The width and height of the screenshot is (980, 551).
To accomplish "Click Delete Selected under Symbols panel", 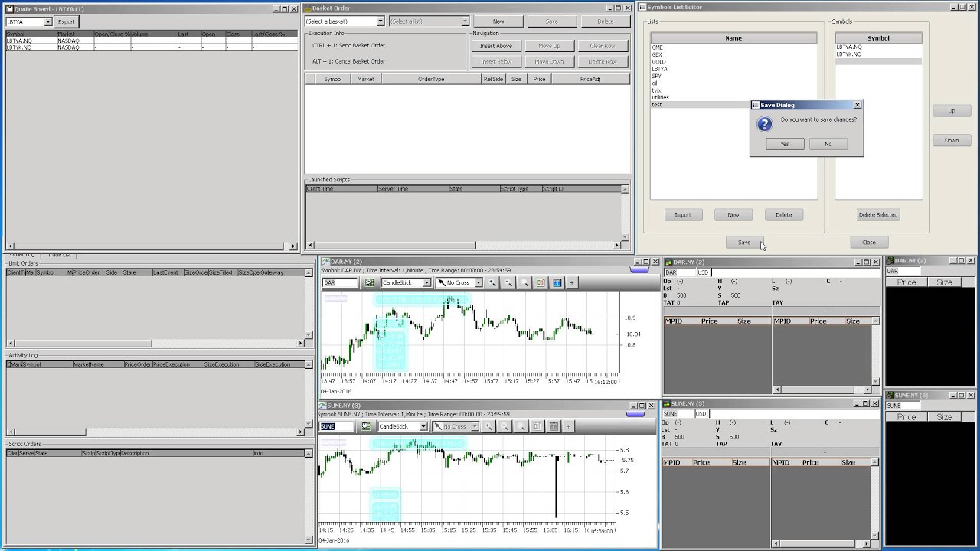I will [878, 215].
